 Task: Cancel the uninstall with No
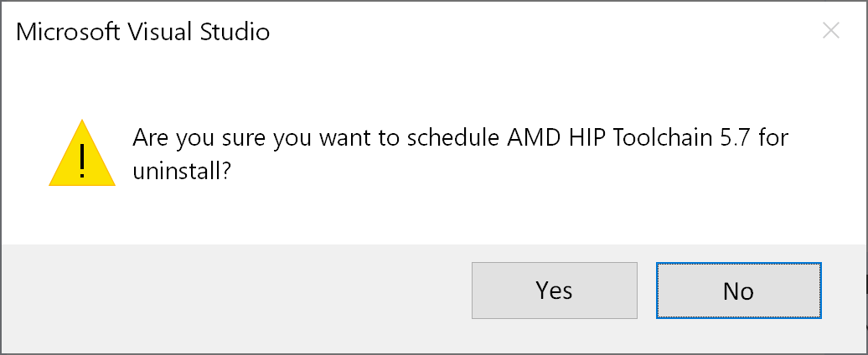click(738, 291)
